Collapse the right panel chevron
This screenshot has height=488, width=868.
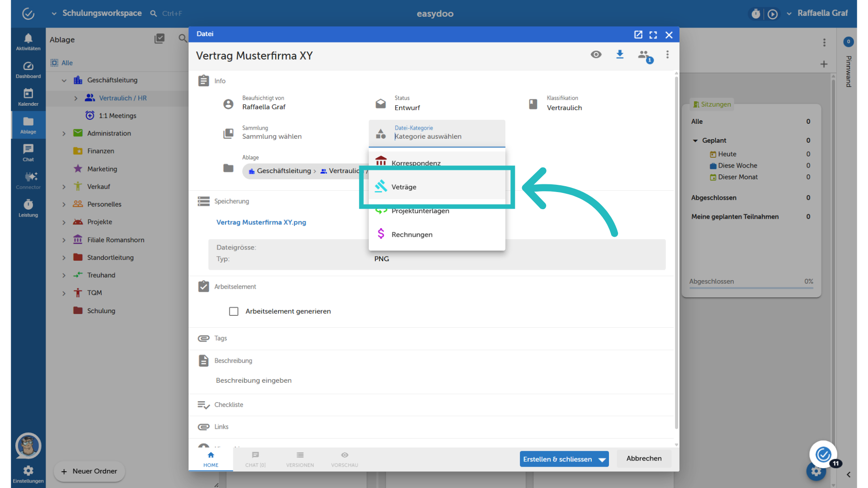pyautogui.click(x=849, y=474)
